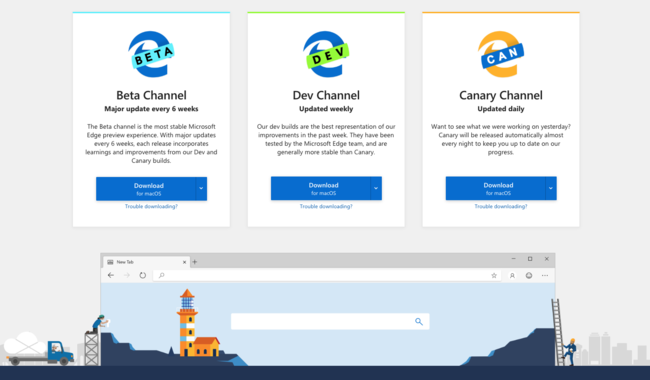Expand the Dev download platform dropdown arrow
Image resolution: width=650 pixels, height=380 pixels.
click(376, 189)
